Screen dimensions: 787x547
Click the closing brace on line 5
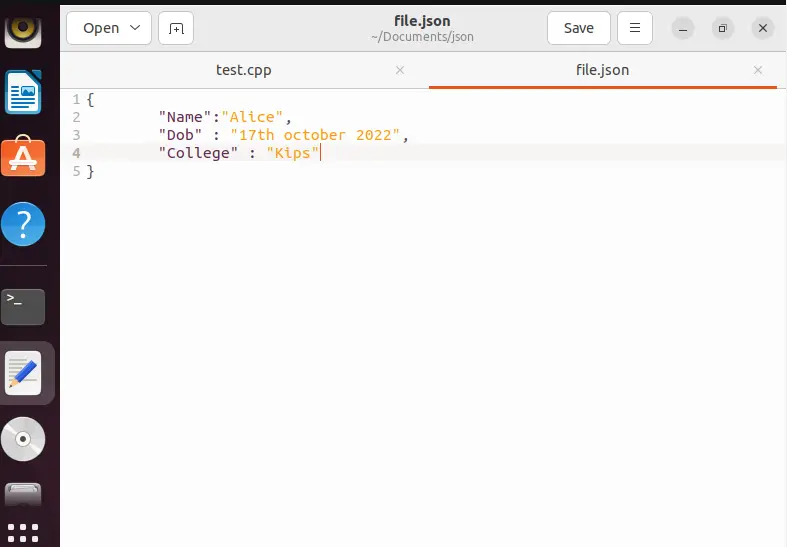[90, 172]
